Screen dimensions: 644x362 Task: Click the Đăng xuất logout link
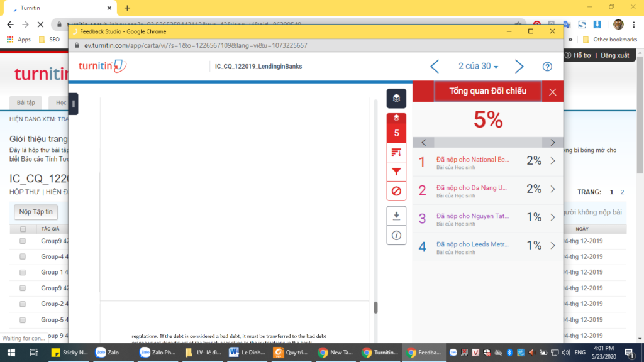pos(614,55)
